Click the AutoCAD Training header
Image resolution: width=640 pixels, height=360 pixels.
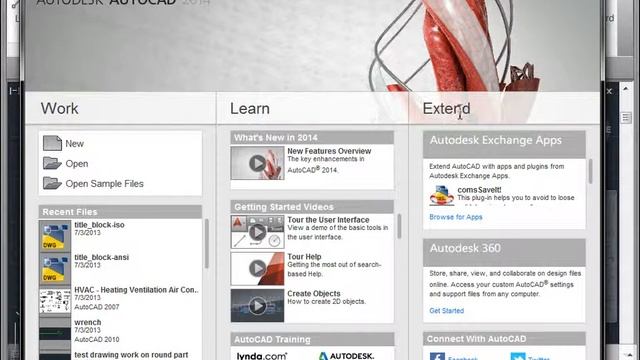312,339
